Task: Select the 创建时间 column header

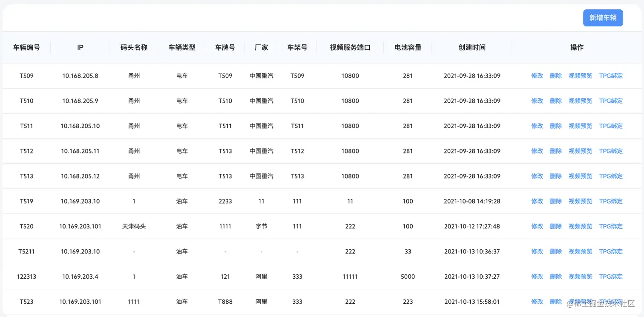Action: 472,48
